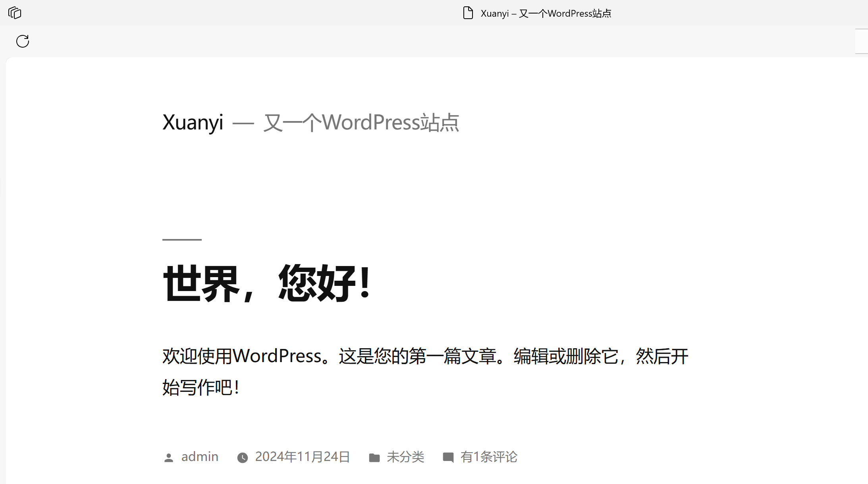This screenshot has height=484, width=868.
Task: Open the Xuanyi site title link
Action: tap(193, 122)
